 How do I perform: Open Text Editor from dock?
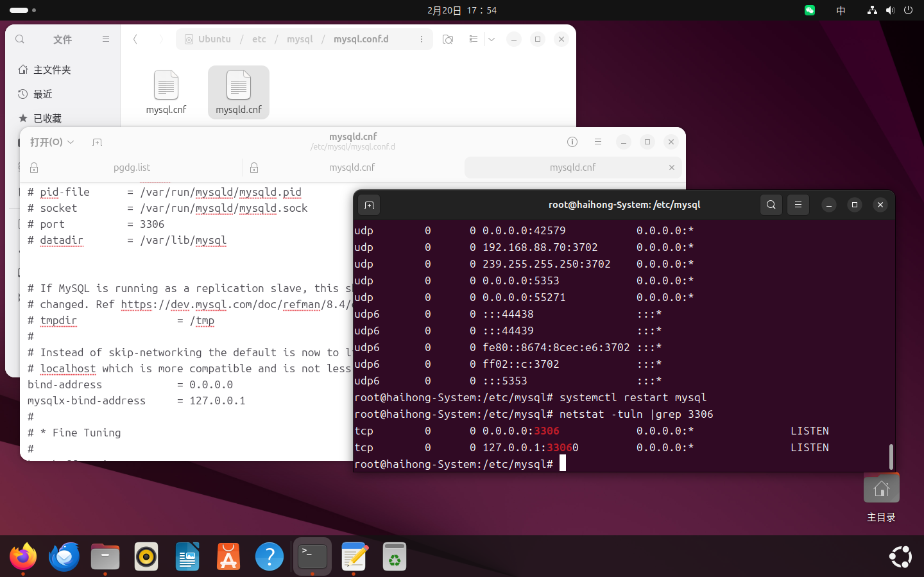pos(354,556)
